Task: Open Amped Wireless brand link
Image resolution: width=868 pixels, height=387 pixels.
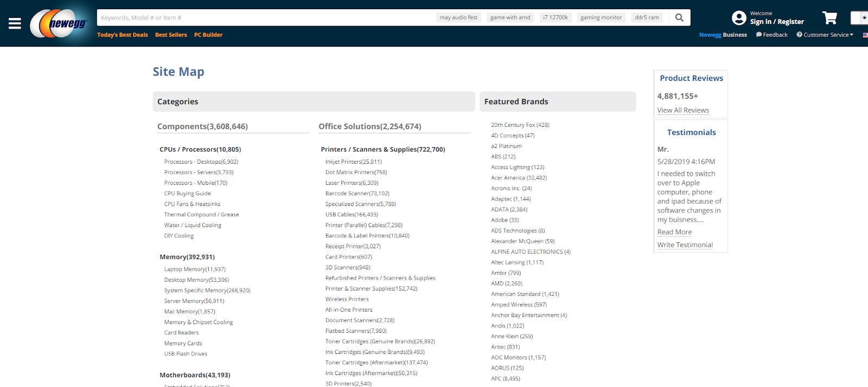Action: tap(519, 305)
